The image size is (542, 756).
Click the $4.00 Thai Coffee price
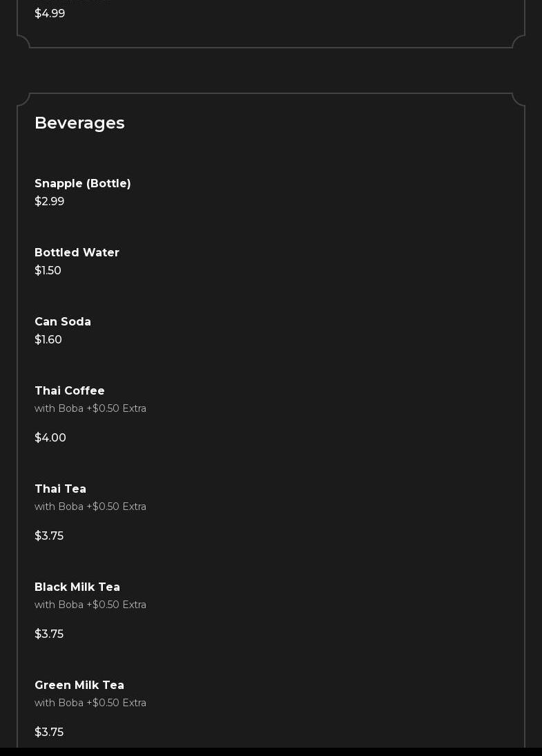click(x=50, y=438)
